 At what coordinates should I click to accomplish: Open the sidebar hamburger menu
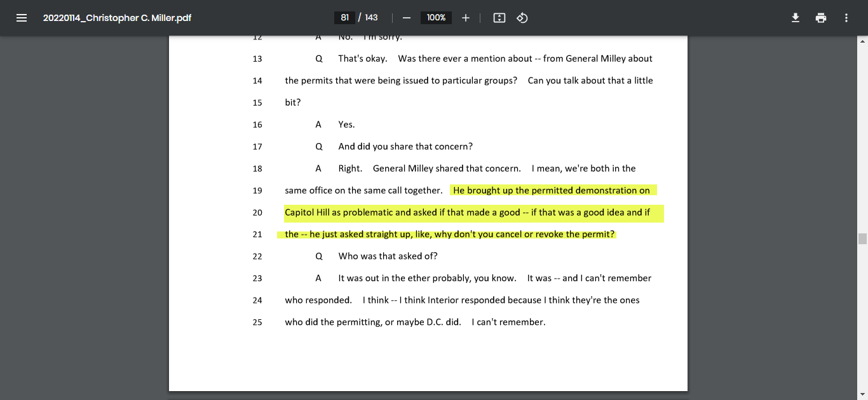point(22,18)
